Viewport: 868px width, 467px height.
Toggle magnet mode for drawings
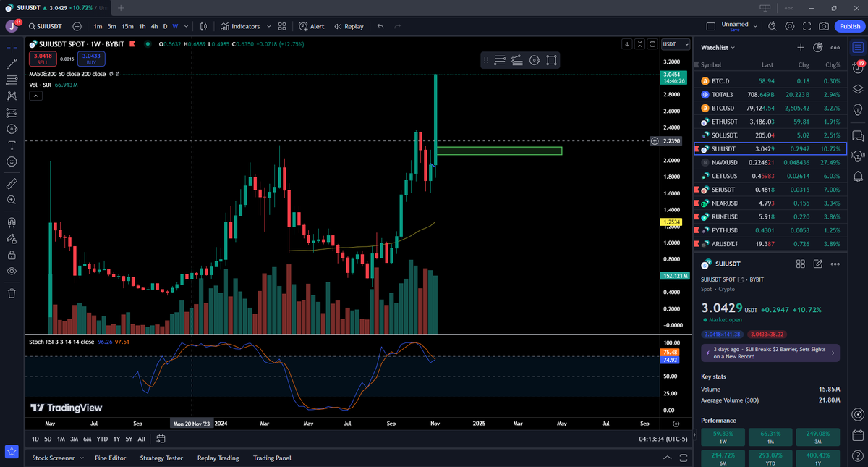12,222
